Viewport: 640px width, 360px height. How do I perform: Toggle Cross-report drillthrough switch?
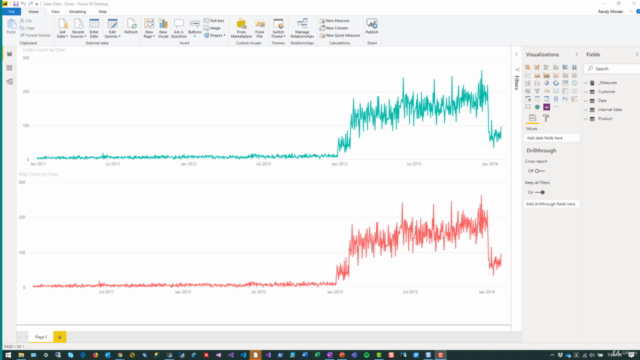pyautogui.click(x=540, y=171)
